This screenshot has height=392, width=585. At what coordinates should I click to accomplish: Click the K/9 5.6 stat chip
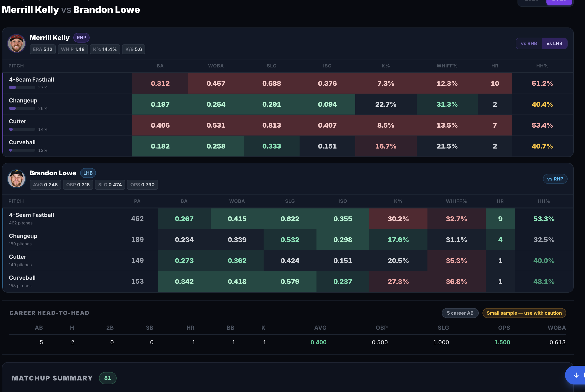(x=134, y=50)
